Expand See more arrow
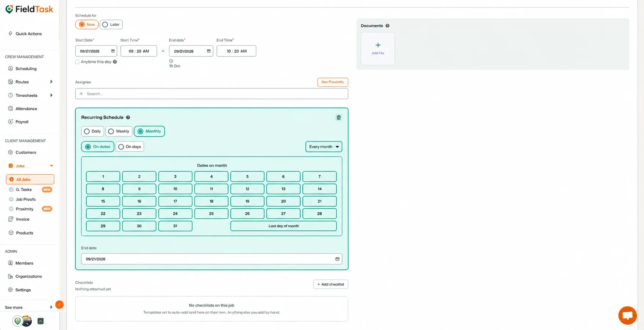This screenshot has width=644, height=330. (x=51, y=307)
